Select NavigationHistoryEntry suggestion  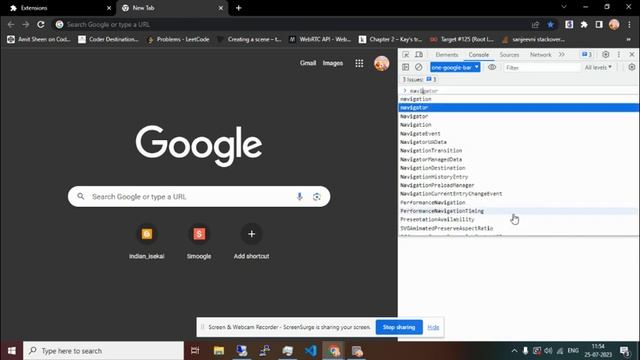518,177
